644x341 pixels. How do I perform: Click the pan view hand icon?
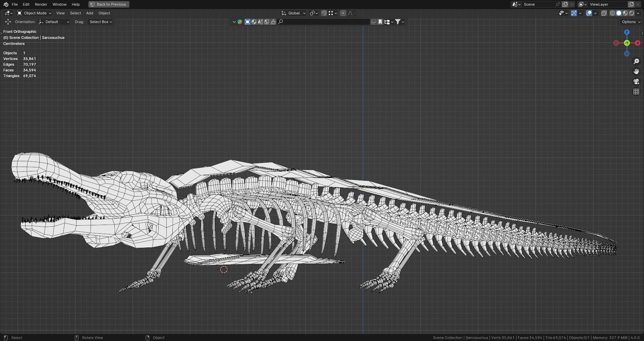click(636, 71)
